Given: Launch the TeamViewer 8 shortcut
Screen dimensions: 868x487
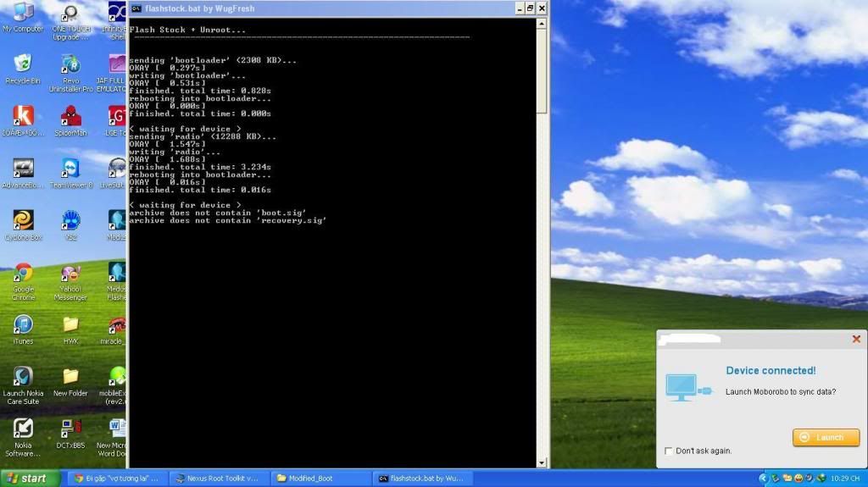Looking at the screenshot, I should (x=71, y=174).
